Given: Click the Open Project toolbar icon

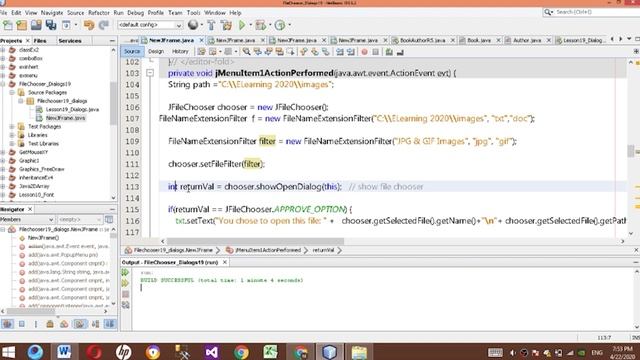Looking at the screenshot, I should 36,25.
